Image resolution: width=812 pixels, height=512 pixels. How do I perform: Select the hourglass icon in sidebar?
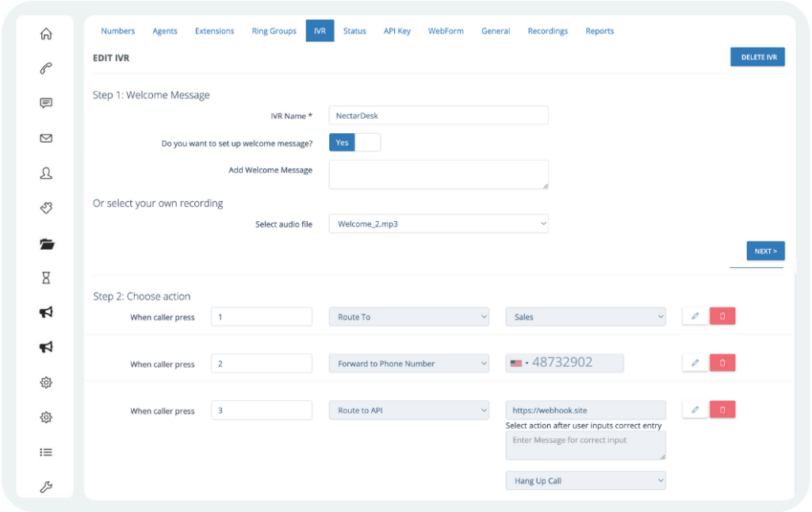[46, 277]
